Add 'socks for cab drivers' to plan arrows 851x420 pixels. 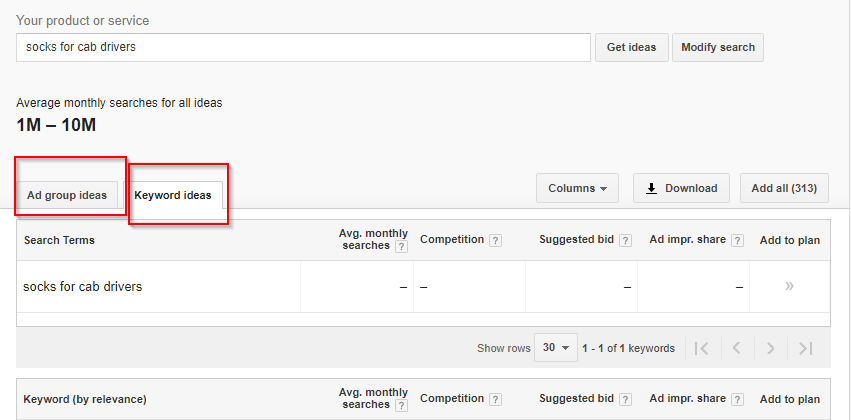click(790, 286)
